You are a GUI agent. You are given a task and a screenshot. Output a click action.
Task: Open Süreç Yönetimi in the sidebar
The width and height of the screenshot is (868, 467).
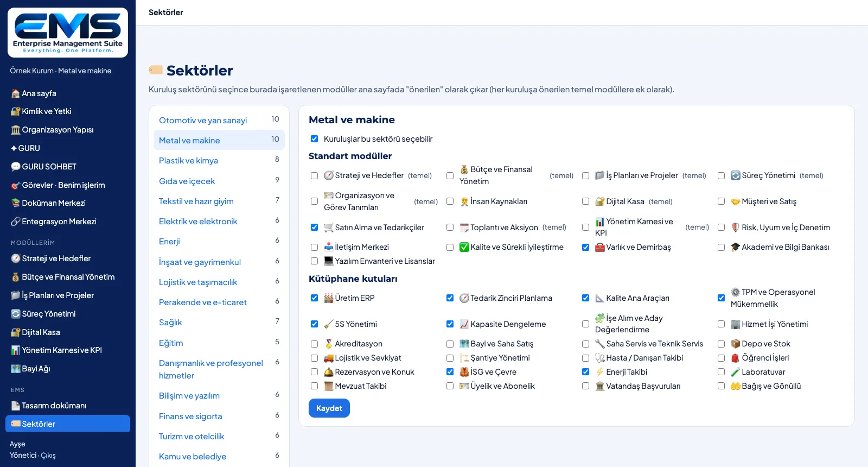[x=68, y=314]
